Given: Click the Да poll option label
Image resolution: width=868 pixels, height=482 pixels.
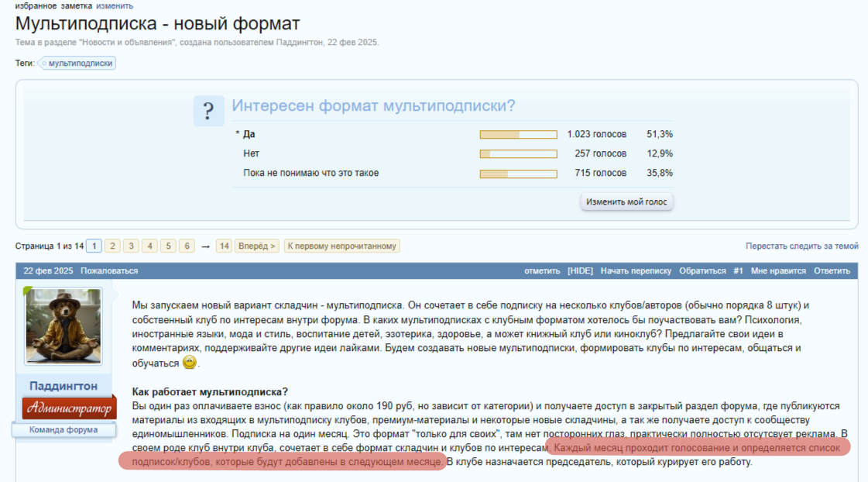Looking at the screenshot, I should [249, 134].
